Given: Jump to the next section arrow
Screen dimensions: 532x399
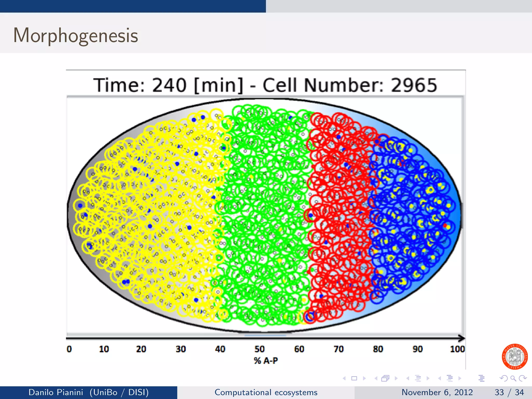Looking at the screenshot, I should click(460, 378).
